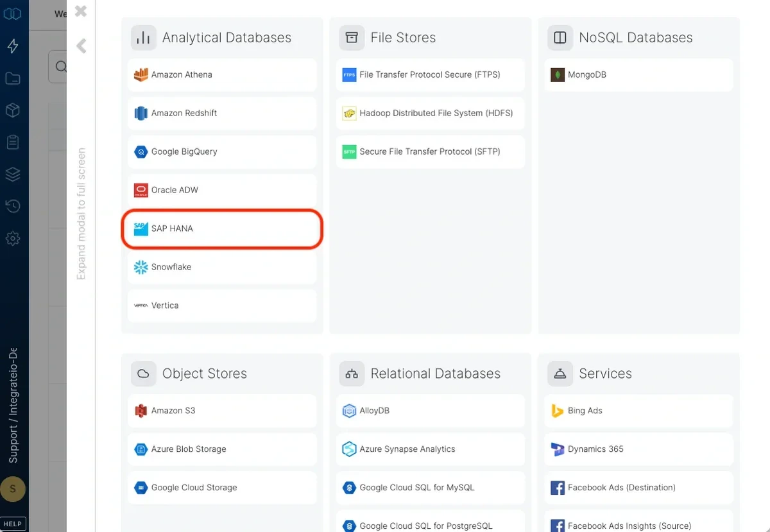Click the Relational Databases key icon
Screen dimensions: 770x532
click(351, 373)
